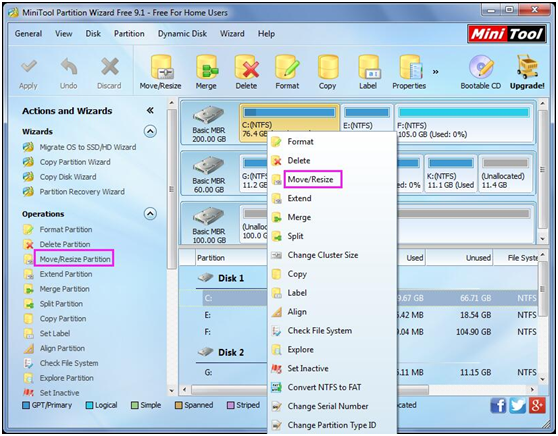Open the Dynamic Disk menu
Viewport: 558px width, 436px height.
click(x=182, y=34)
